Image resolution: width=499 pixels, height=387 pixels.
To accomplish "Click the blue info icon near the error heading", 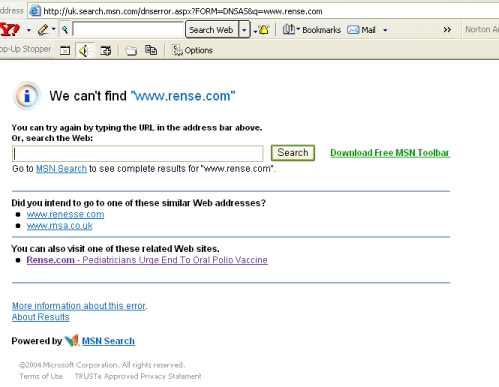I will pyautogui.click(x=27, y=96).
